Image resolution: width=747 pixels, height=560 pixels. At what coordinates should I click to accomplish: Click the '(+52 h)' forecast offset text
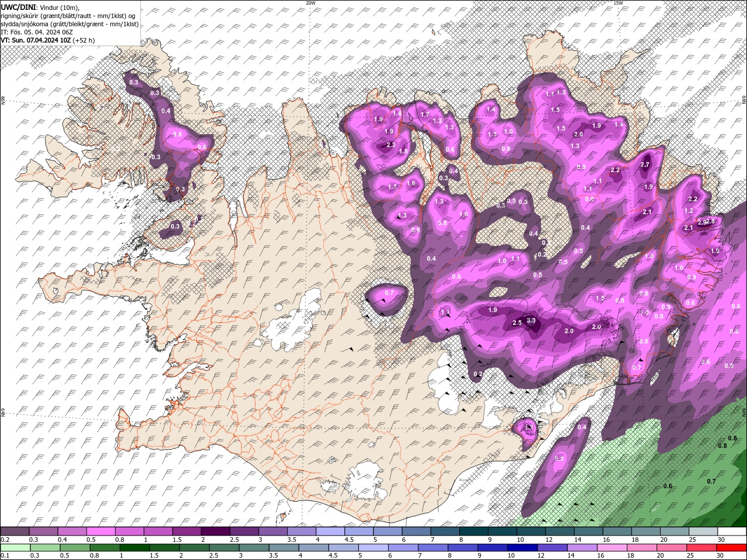[83, 40]
